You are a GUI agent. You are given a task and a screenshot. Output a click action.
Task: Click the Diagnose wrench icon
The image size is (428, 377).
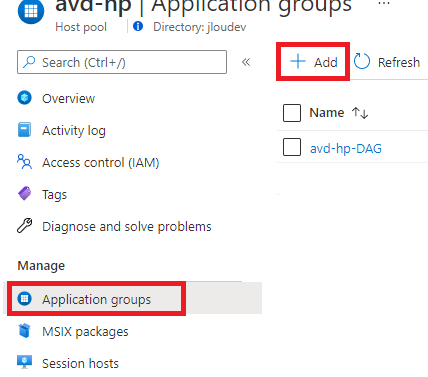click(24, 226)
